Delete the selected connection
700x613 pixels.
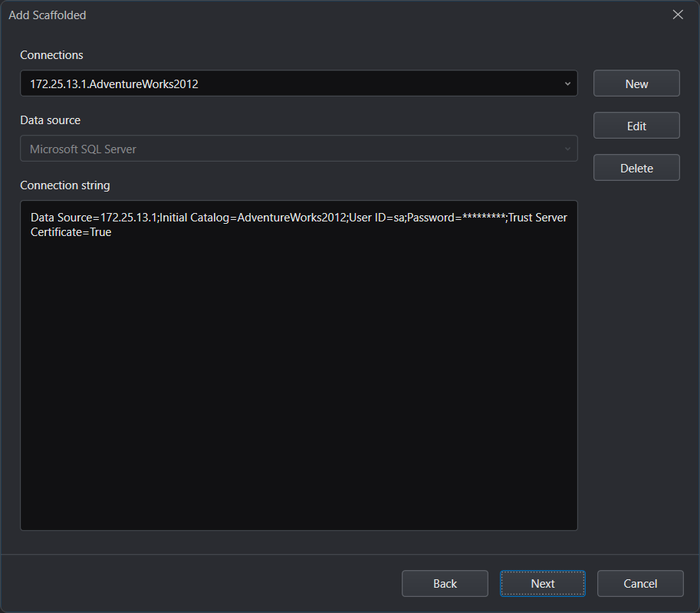(x=636, y=168)
